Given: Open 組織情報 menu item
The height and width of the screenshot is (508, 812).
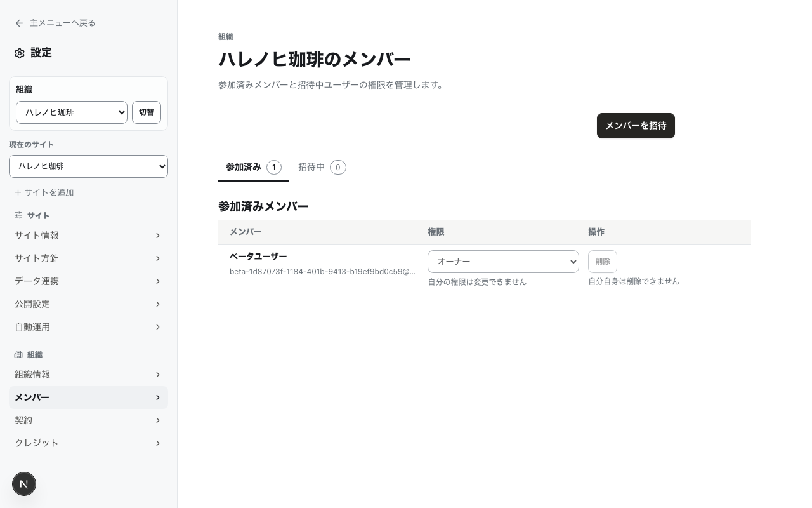Looking at the screenshot, I should [x=88, y=375].
